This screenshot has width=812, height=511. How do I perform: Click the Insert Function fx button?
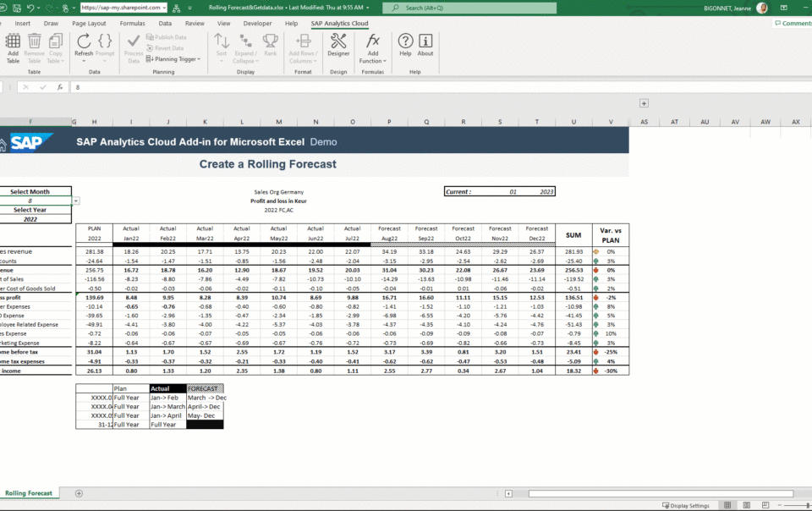[60, 87]
